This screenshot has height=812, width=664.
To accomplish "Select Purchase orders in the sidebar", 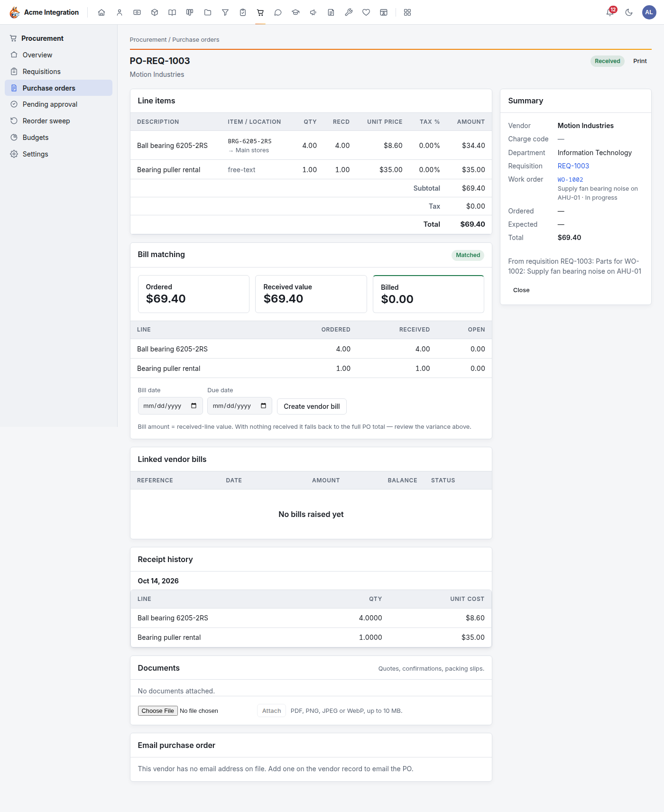I will click(59, 88).
